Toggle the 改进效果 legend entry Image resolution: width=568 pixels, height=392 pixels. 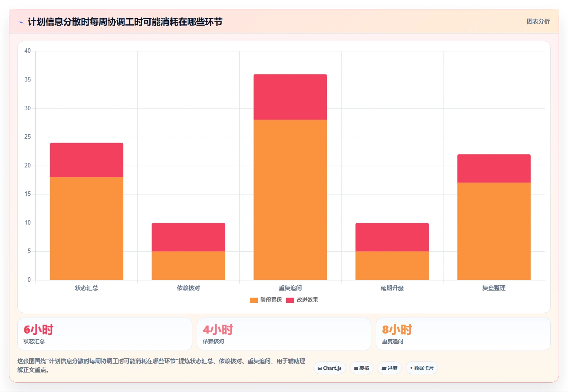click(302, 300)
